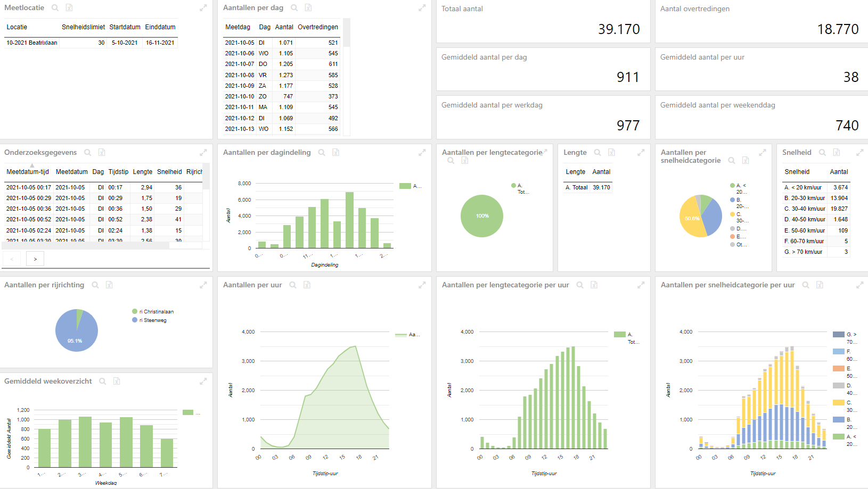The image size is (868, 489).
Task: Select row 10-2021 Beatrixlaan in Meetlocatie
Action: pyautogui.click(x=91, y=43)
